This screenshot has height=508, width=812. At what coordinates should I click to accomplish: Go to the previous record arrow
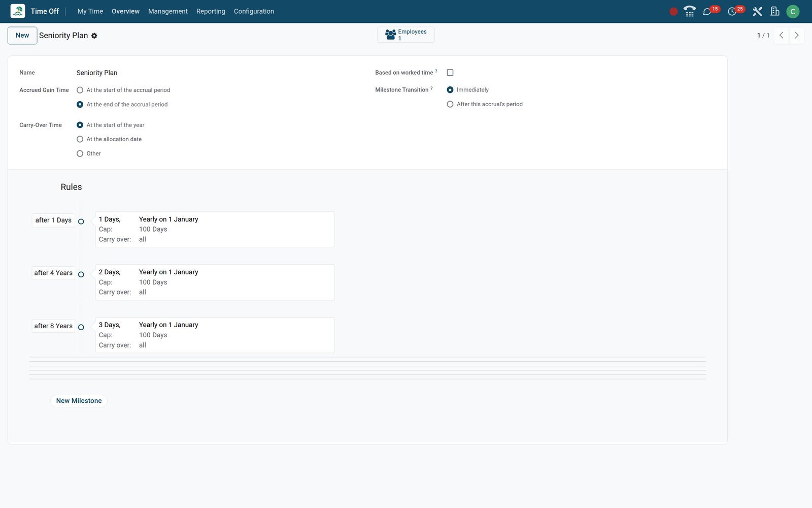pyautogui.click(x=782, y=36)
